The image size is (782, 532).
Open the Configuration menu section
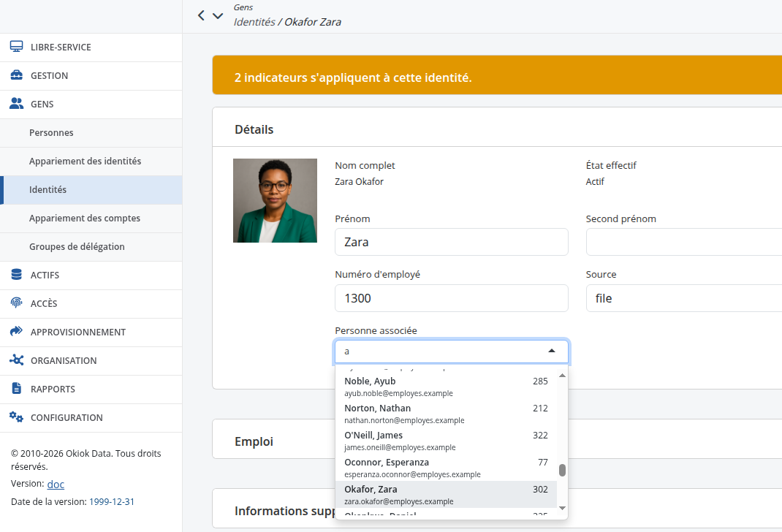tap(91, 417)
